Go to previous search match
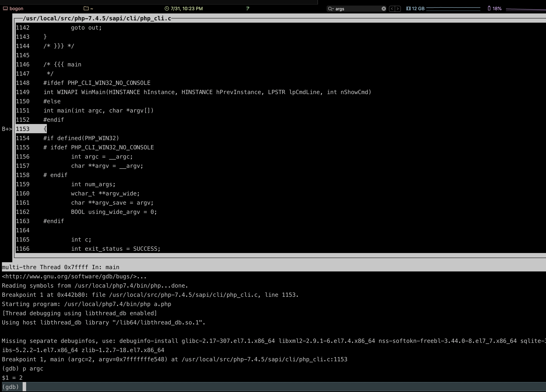Screen dimensions: 546x392 (392, 9)
